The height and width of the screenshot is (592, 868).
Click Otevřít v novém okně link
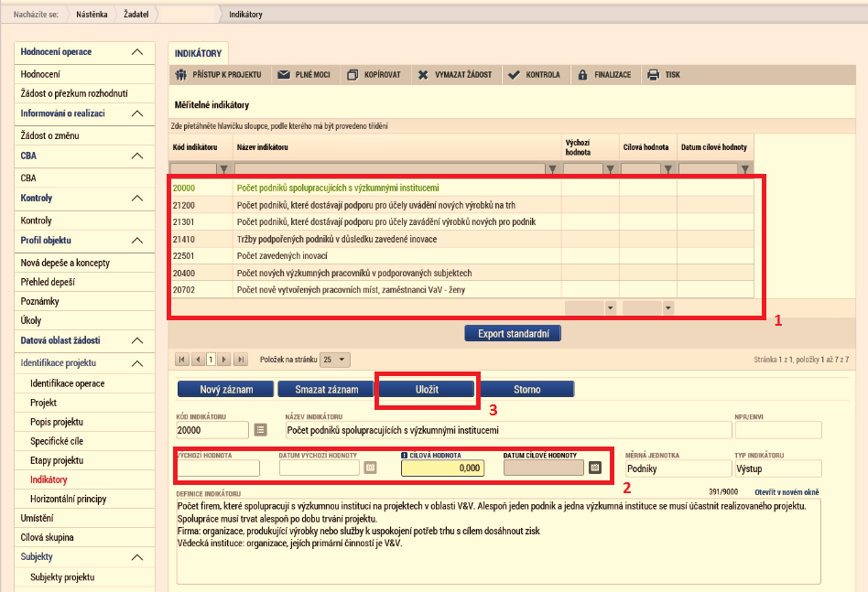787,492
